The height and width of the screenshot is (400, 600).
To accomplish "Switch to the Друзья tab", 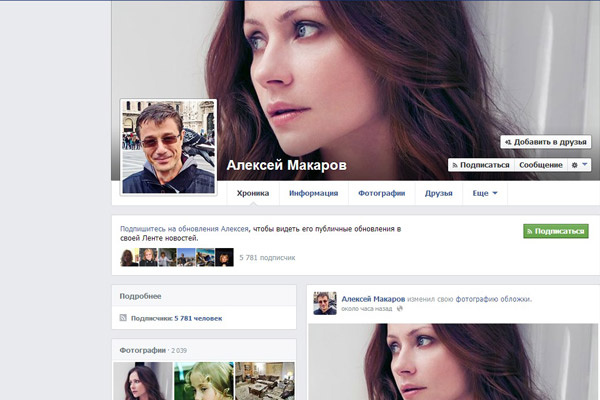I will tap(439, 193).
